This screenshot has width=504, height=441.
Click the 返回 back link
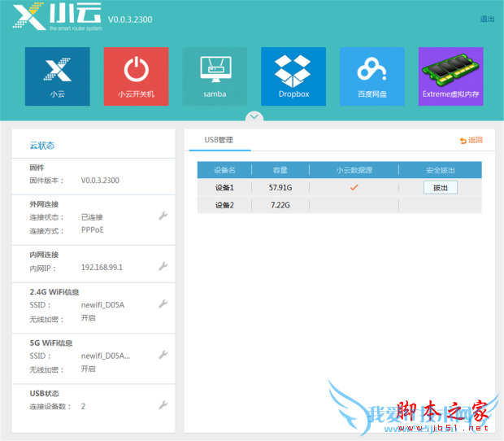click(x=471, y=140)
